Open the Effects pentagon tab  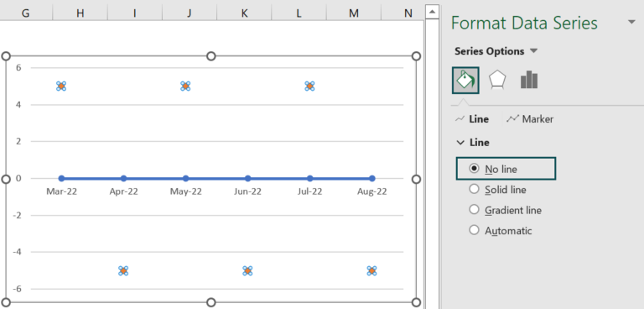coord(497,80)
